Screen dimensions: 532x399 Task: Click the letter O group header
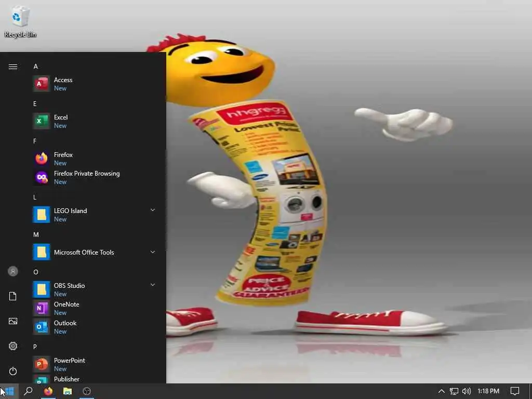(36, 272)
